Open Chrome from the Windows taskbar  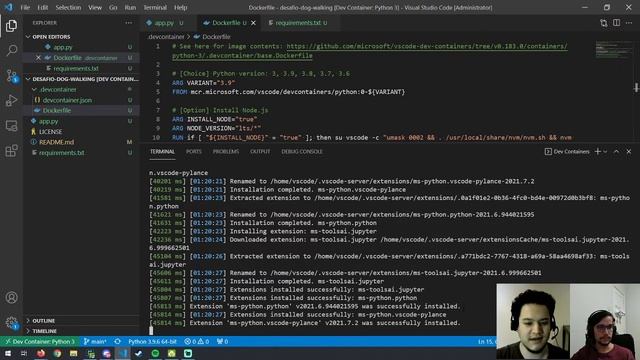pos(57,353)
